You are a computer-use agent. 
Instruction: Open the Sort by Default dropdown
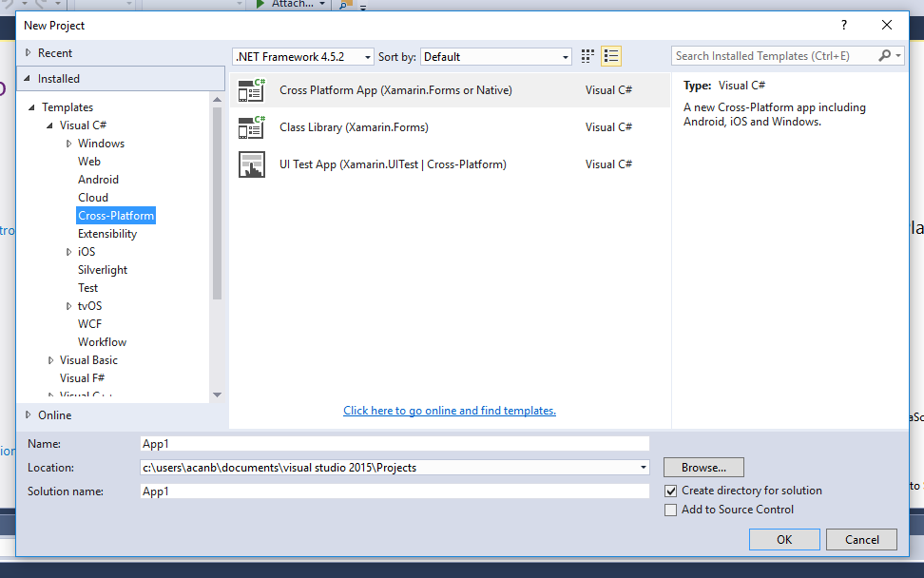[495, 56]
